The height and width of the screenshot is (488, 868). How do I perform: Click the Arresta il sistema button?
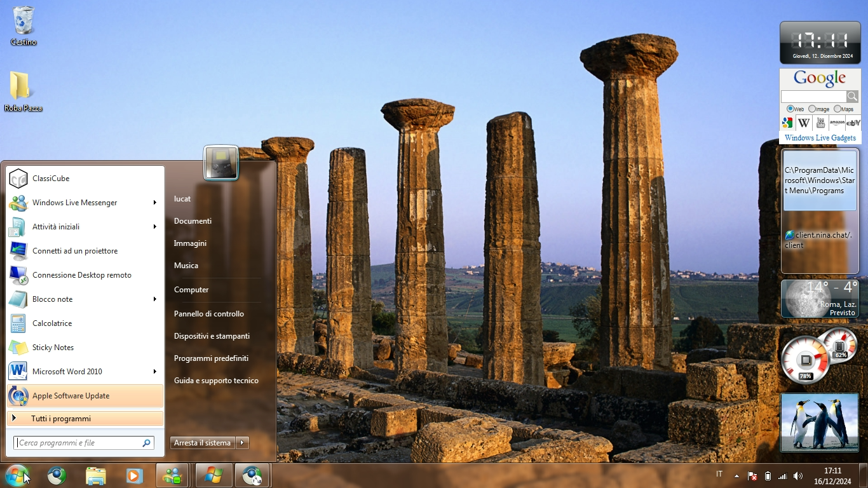(x=202, y=443)
